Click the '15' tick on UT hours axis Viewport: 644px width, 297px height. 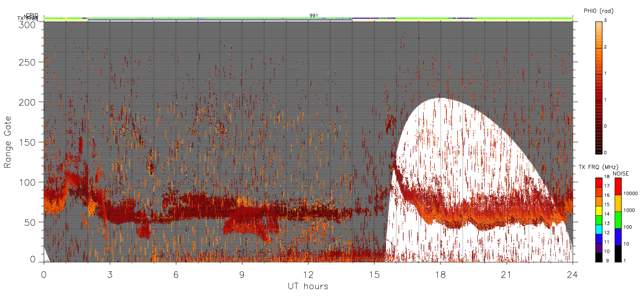point(374,274)
